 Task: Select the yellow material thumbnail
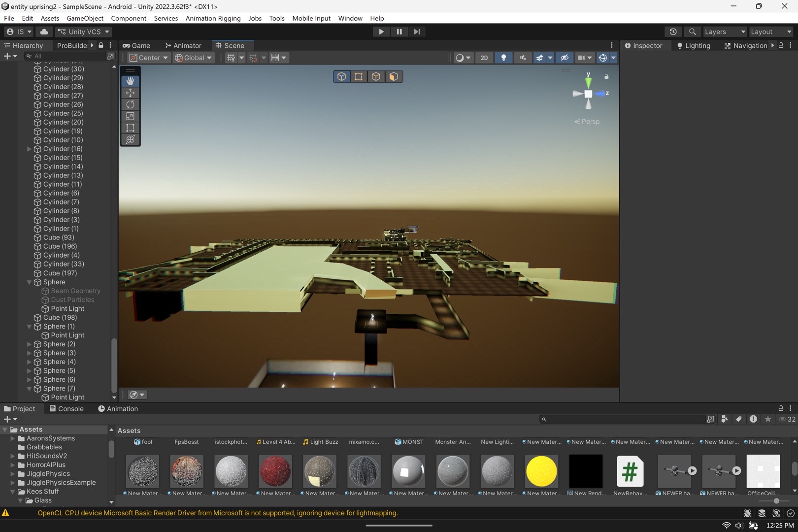tap(541, 471)
